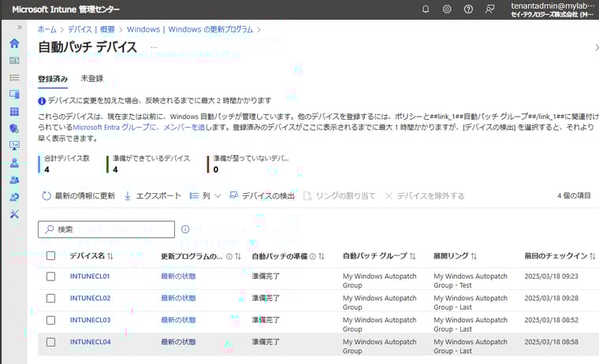Switch to the 未登録 tab
Image resolution: width=599 pixels, height=364 pixels.
click(91, 79)
